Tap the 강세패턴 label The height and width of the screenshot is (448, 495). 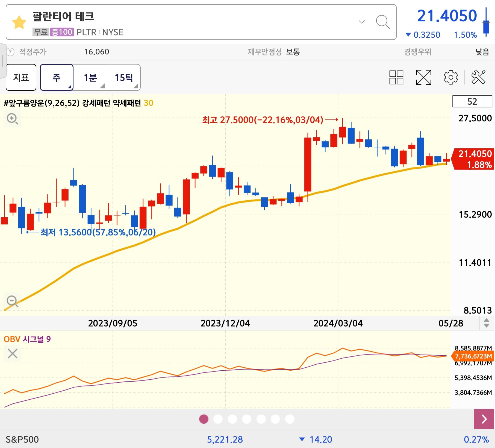coord(96,103)
